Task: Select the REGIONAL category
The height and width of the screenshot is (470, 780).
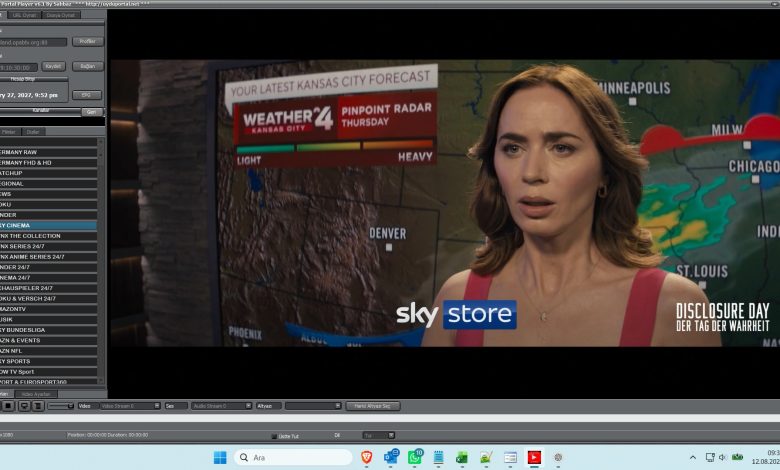Action: 48,184
